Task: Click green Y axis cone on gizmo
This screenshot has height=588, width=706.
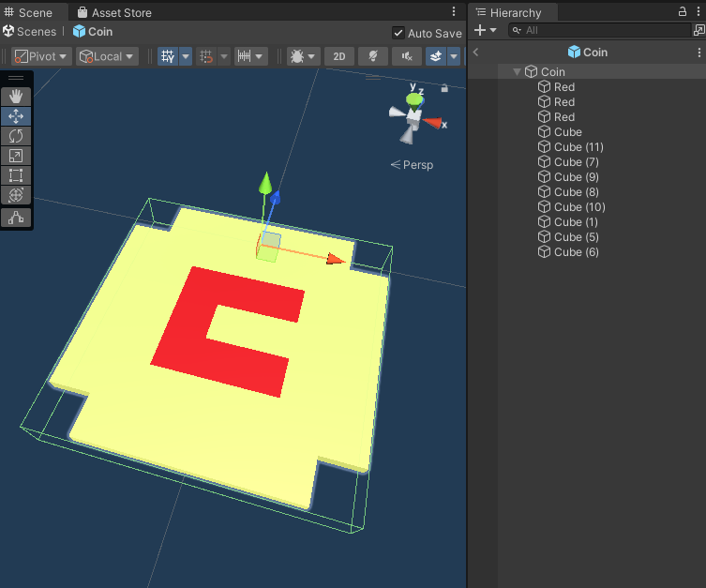Action: click(x=414, y=99)
